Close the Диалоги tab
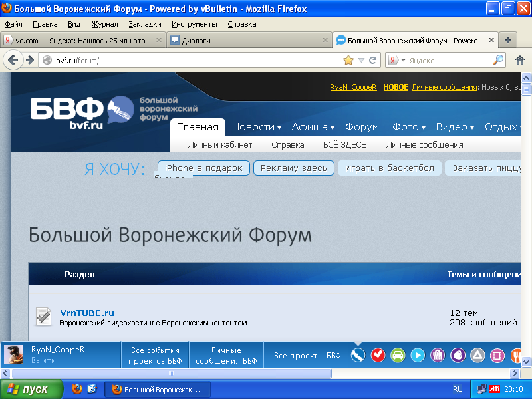 325,40
